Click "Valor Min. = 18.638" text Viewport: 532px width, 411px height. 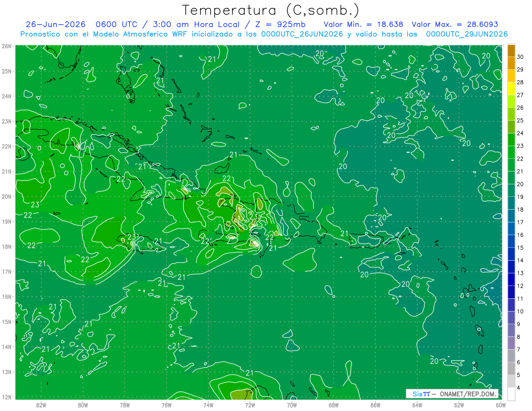tap(364, 24)
